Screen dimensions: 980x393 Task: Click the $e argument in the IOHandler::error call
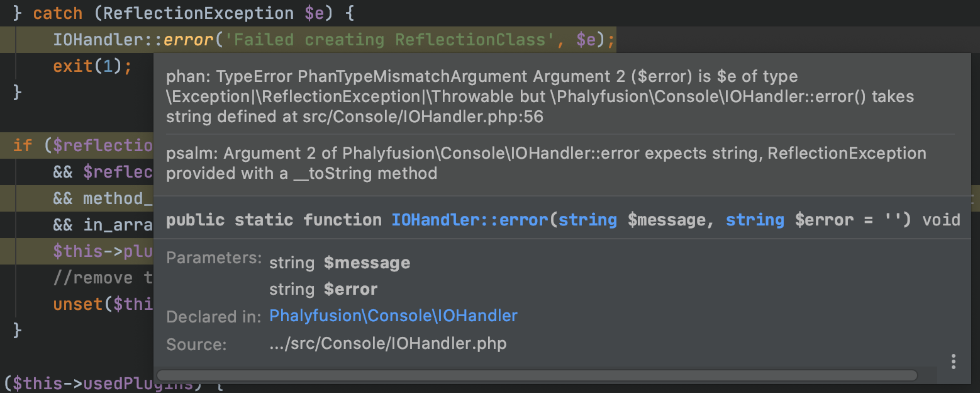[x=586, y=40]
